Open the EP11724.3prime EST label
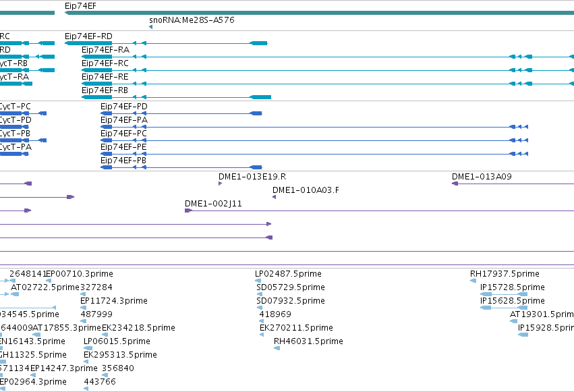This screenshot has height=392, width=574. pos(114,301)
